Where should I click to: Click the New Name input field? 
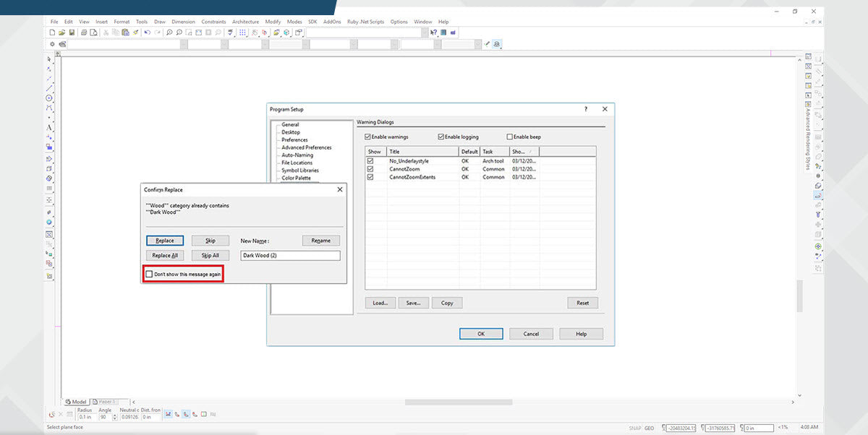coord(290,256)
